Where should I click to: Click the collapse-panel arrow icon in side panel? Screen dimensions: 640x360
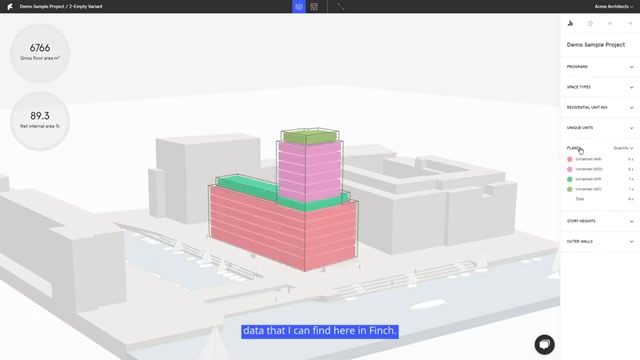coord(630,23)
